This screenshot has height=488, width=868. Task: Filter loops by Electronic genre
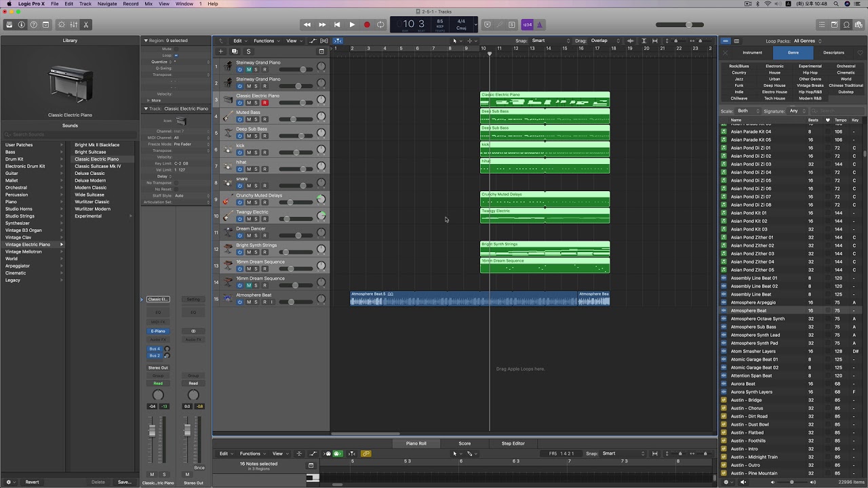(x=774, y=66)
